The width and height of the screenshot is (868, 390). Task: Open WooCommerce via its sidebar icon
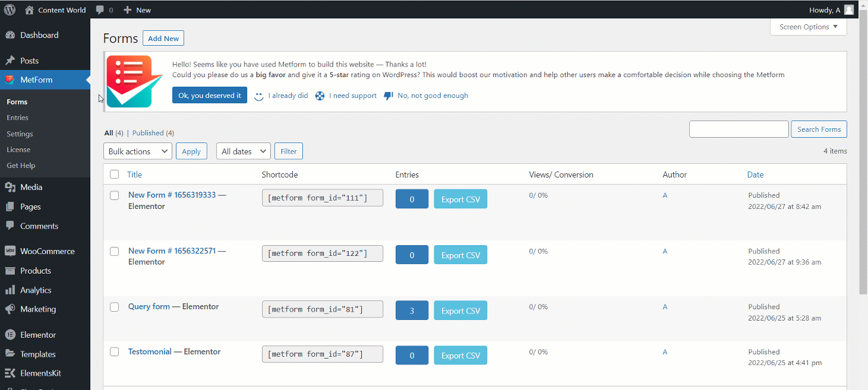[10, 251]
